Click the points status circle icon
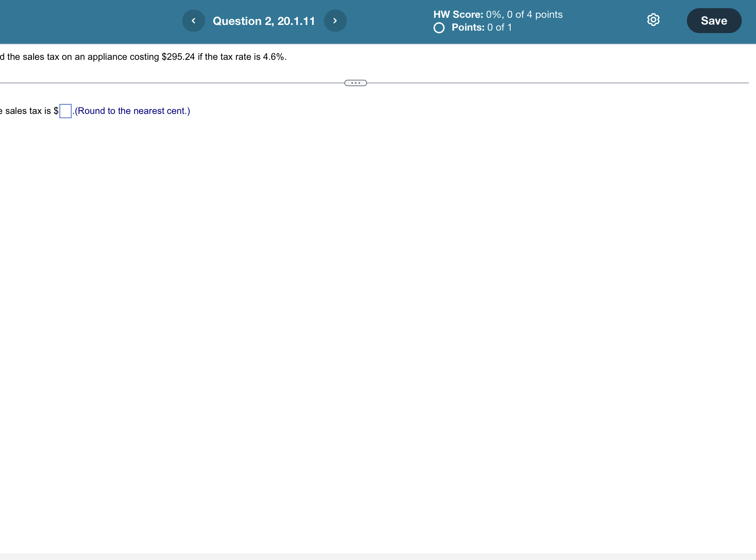Image resolution: width=756 pixels, height=560 pixels. point(439,28)
